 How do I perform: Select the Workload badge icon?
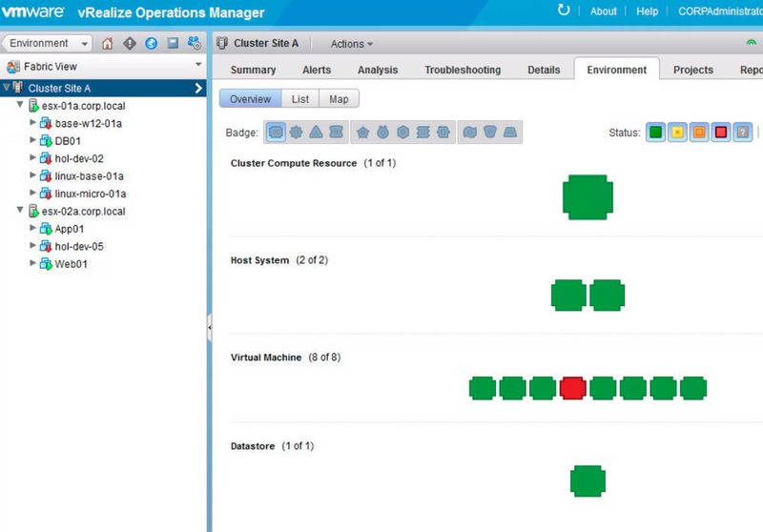click(296, 132)
